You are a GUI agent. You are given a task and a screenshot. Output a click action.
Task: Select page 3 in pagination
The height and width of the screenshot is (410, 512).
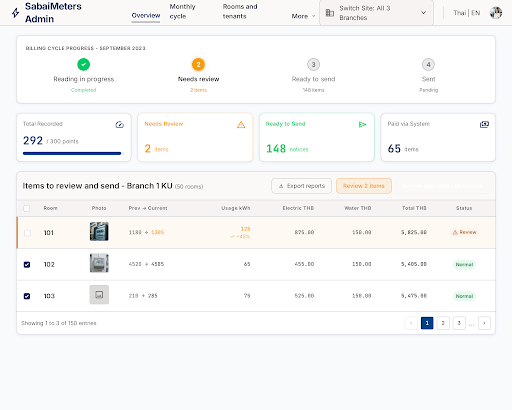pyautogui.click(x=459, y=323)
